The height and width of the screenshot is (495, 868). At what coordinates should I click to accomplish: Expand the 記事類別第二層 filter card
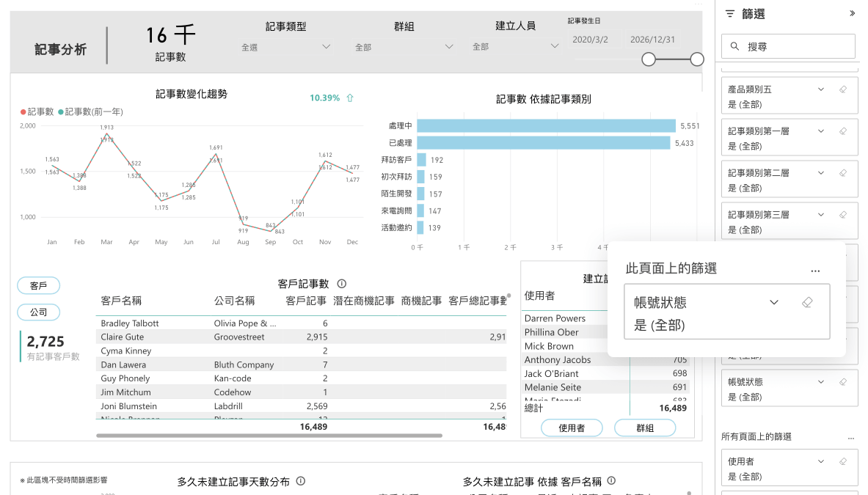tap(821, 172)
